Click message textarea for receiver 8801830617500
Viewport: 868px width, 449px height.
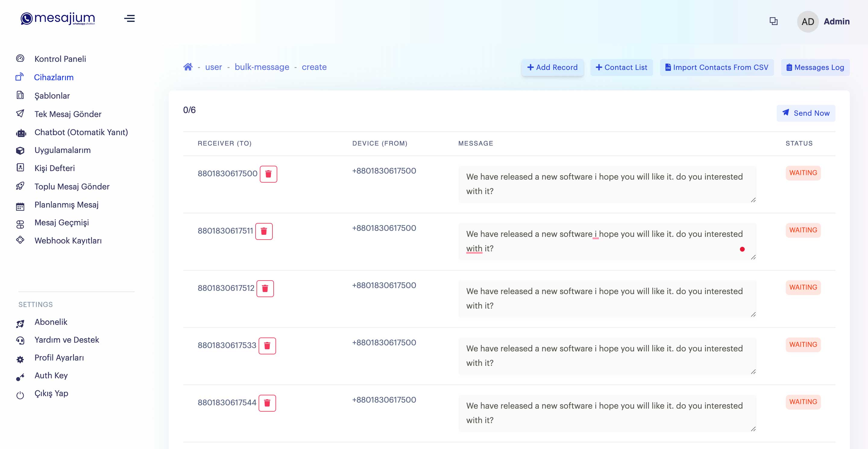tap(607, 184)
